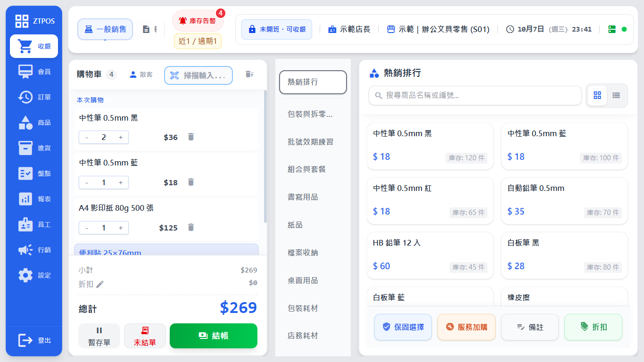Add 白板筆 黑 product card

click(x=564, y=255)
